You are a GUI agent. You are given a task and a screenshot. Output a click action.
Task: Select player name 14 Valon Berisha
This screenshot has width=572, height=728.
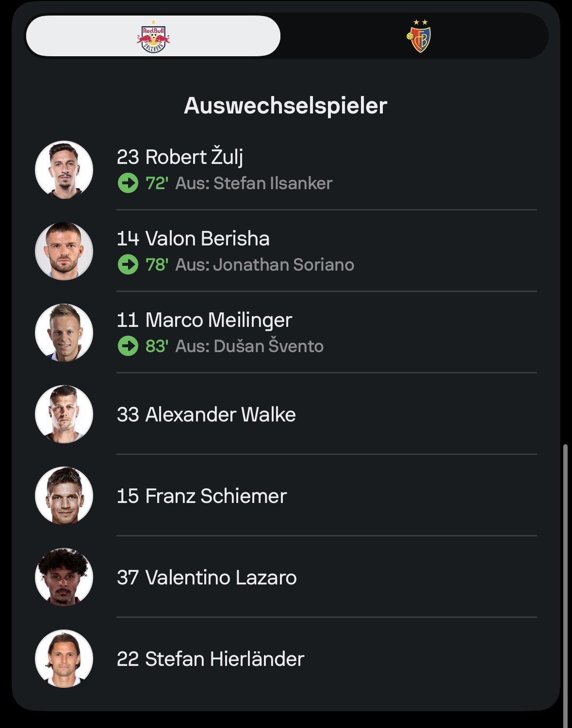pyautogui.click(x=193, y=239)
